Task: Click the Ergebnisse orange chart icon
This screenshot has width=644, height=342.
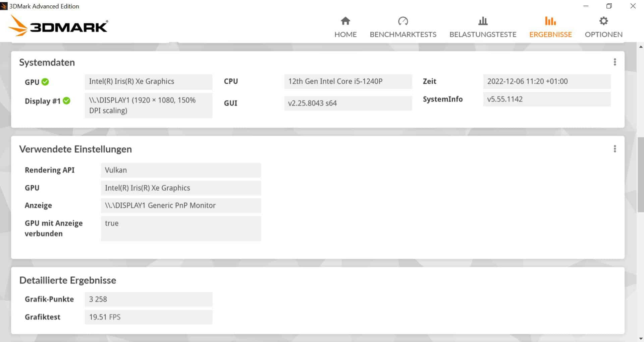Action: pos(550,21)
